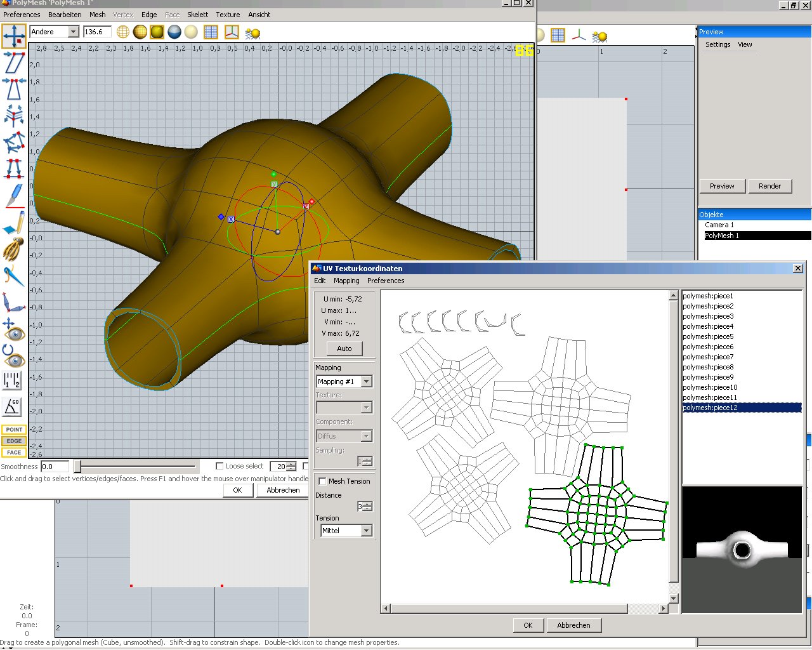This screenshot has height=650, width=812.
Task: Click the Preview button
Action: point(722,186)
